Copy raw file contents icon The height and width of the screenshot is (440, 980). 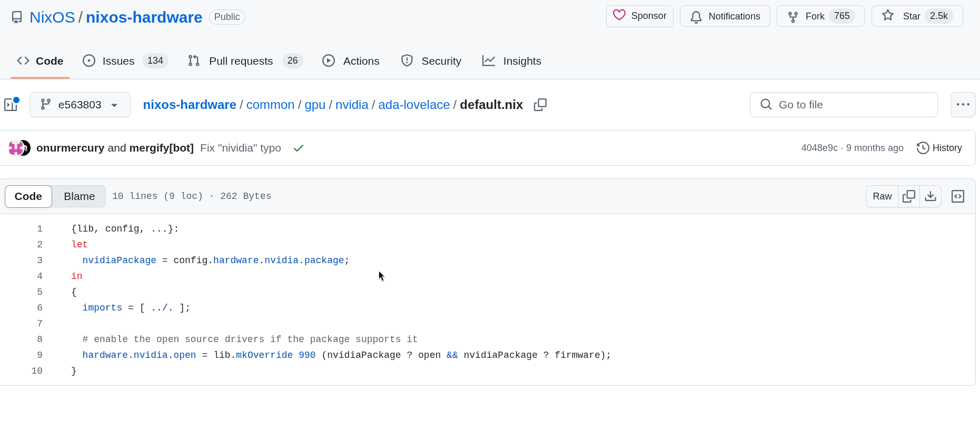(908, 196)
